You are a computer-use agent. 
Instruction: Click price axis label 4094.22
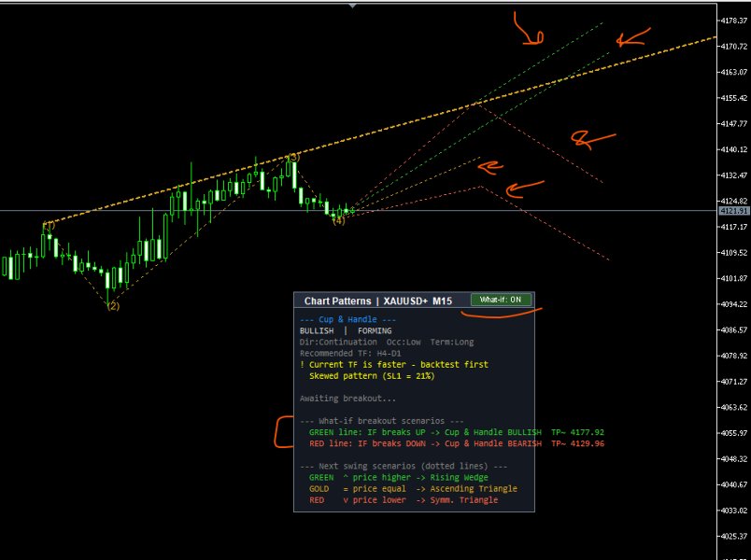point(734,304)
